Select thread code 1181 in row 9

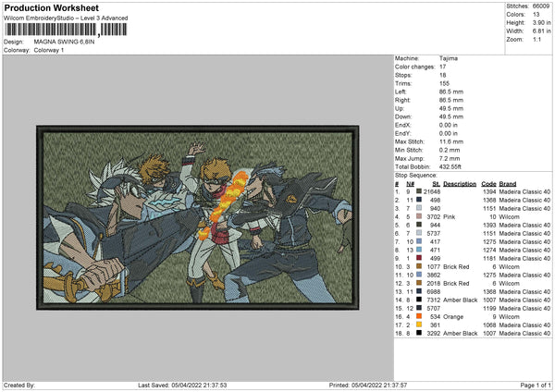489,258
